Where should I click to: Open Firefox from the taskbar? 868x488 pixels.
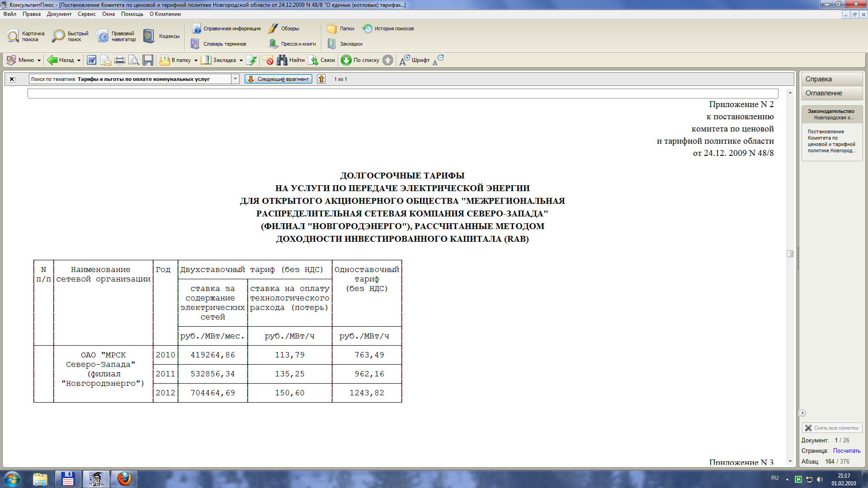tap(124, 479)
